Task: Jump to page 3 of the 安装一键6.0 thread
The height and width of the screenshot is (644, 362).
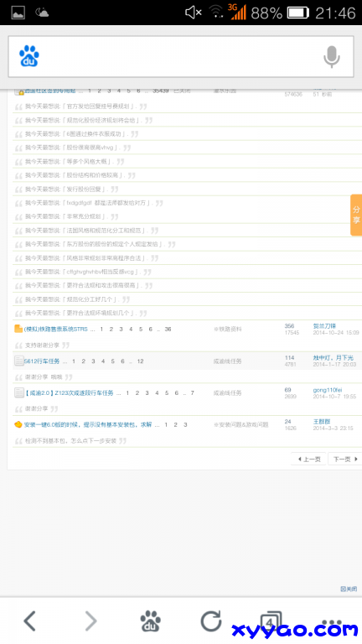Action: (x=185, y=424)
